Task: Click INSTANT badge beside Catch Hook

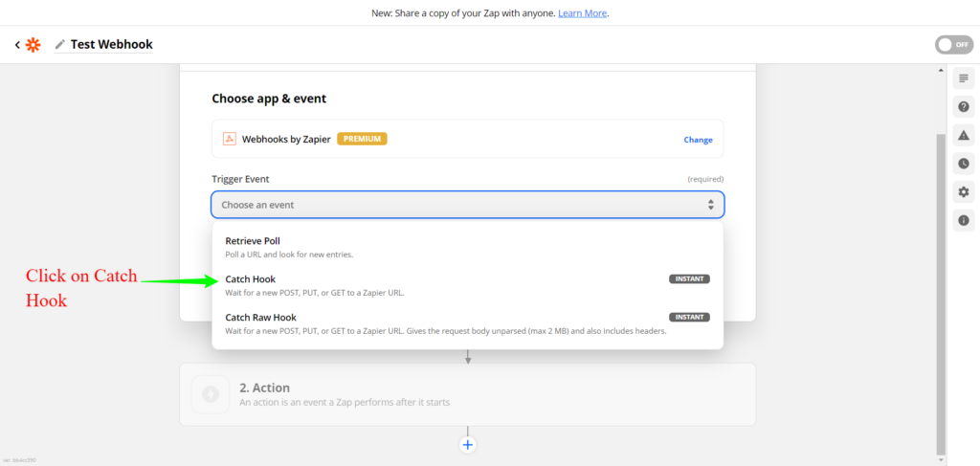Action: (x=689, y=279)
